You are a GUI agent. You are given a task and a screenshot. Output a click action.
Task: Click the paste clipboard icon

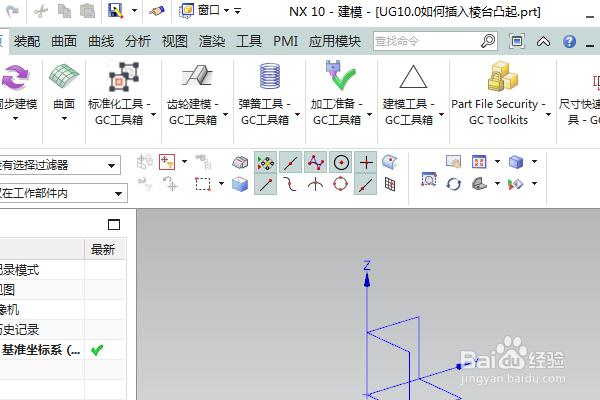click(x=87, y=11)
